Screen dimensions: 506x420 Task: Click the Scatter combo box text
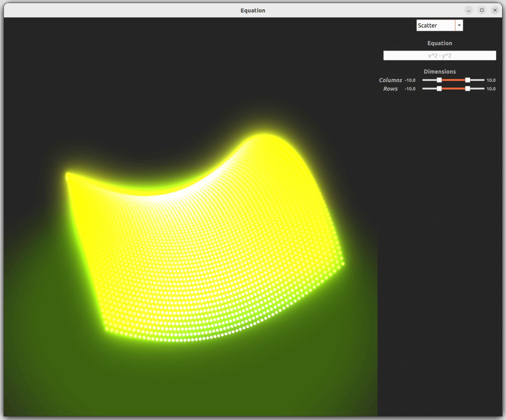[x=435, y=25]
